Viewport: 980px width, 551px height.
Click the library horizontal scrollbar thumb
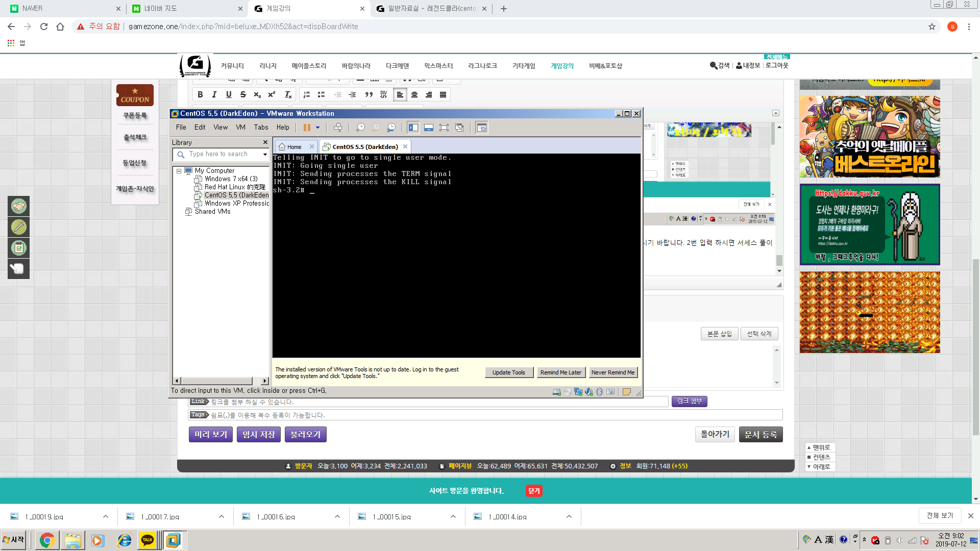click(x=217, y=381)
